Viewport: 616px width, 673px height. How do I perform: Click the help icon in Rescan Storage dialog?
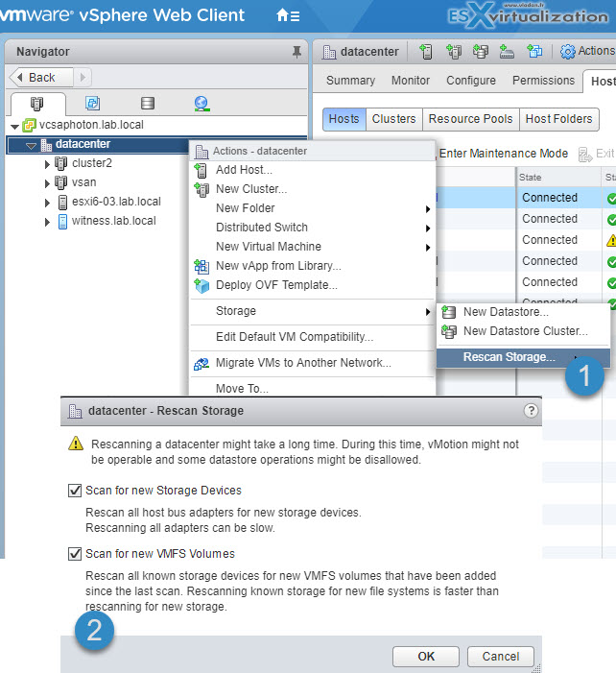(x=531, y=411)
